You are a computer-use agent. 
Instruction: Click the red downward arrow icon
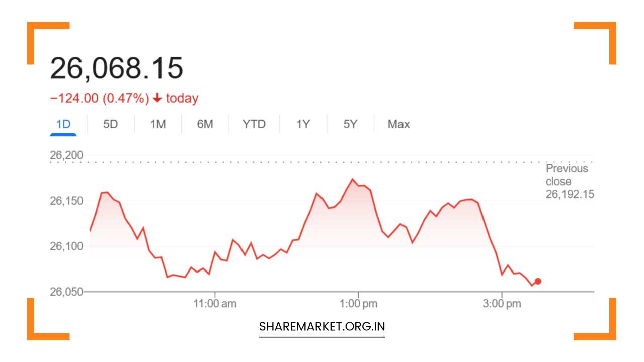pyautogui.click(x=157, y=98)
